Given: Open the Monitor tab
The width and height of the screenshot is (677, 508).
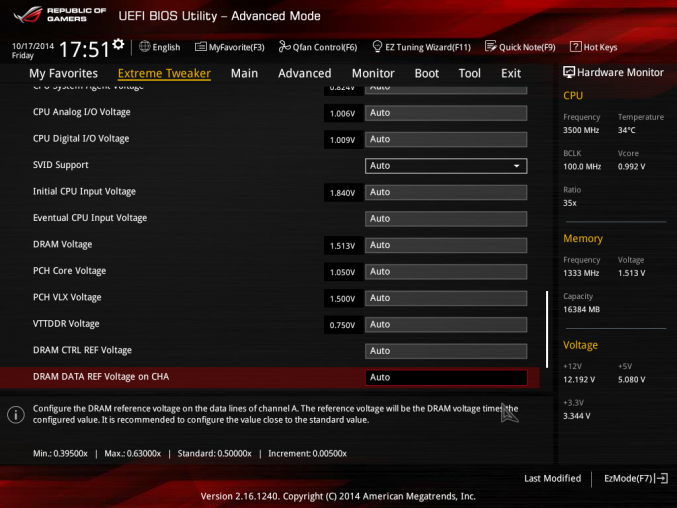Looking at the screenshot, I should coord(373,73).
